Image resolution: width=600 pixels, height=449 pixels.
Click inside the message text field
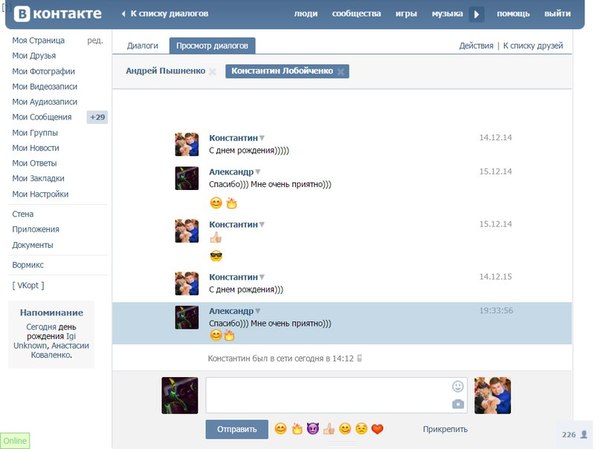tap(325, 394)
